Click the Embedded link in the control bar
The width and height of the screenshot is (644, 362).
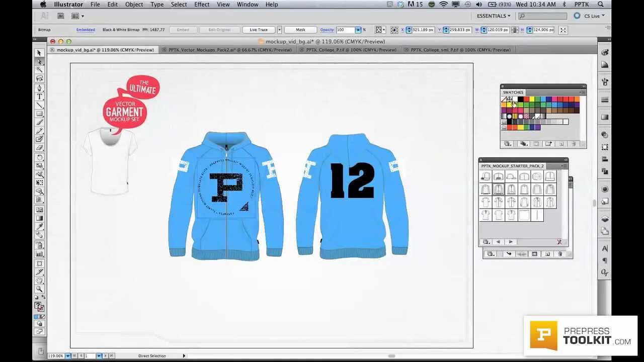[x=86, y=30]
